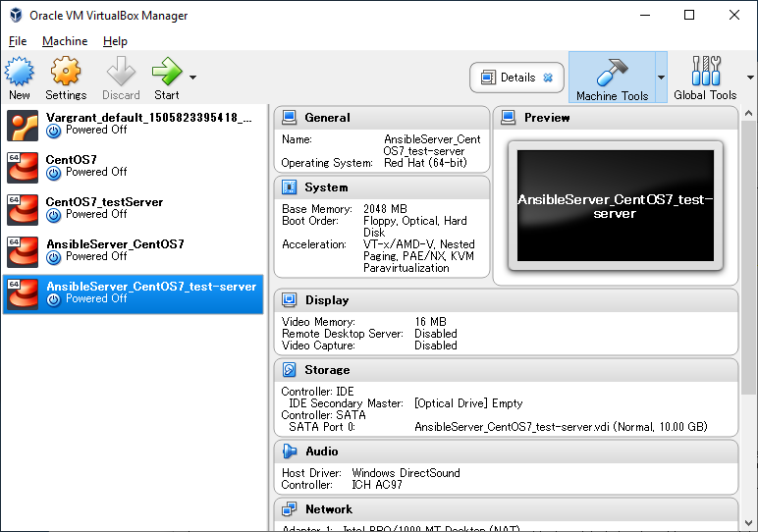Open Global Tools button
Viewport: 758px width, 532px height.
[x=705, y=78]
